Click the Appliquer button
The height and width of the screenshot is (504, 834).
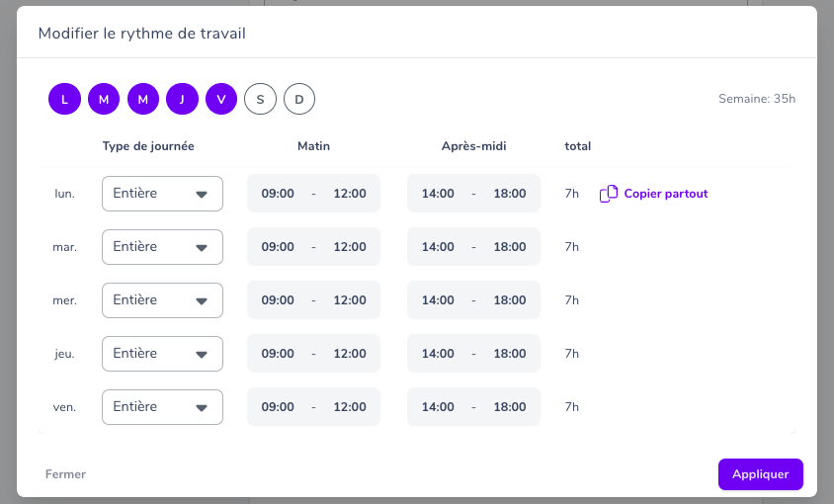tap(761, 474)
